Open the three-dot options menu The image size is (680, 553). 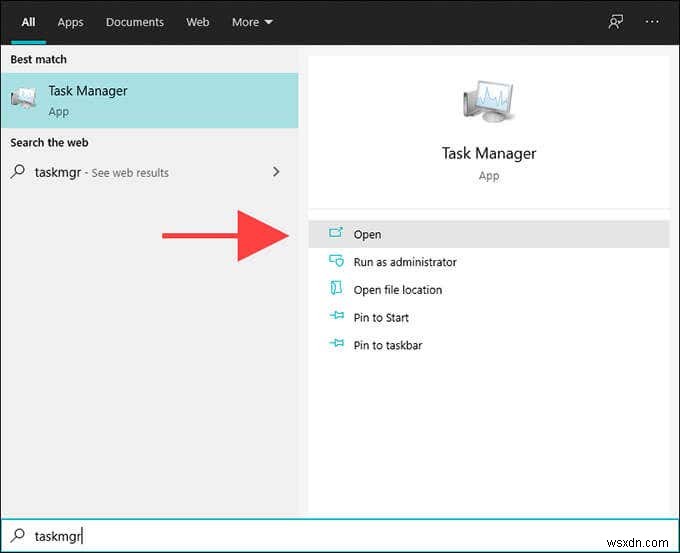tap(652, 21)
